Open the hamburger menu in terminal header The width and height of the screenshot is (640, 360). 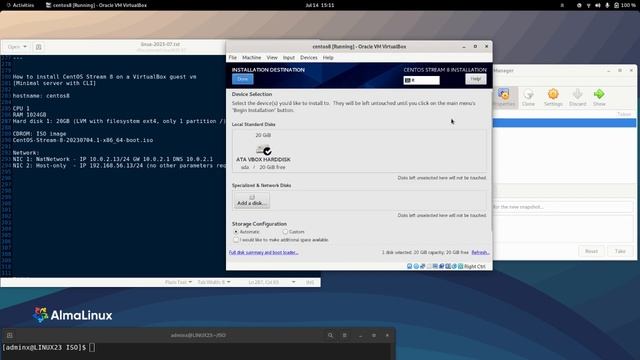(x=344, y=336)
